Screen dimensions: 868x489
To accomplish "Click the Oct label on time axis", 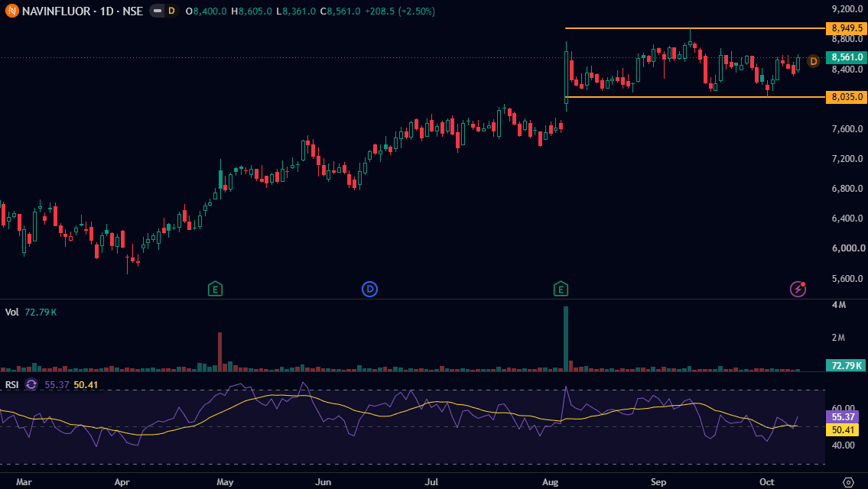I will tap(767, 482).
